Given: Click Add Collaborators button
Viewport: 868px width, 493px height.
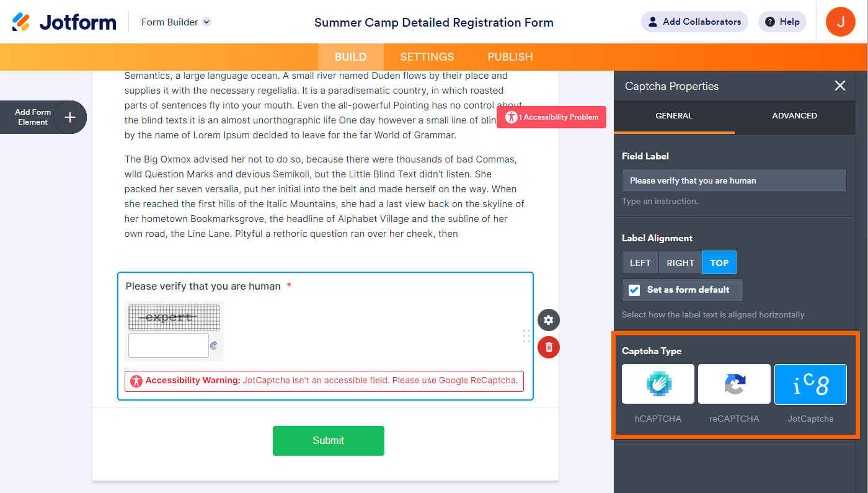Looking at the screenshot, I should (694, 22).
